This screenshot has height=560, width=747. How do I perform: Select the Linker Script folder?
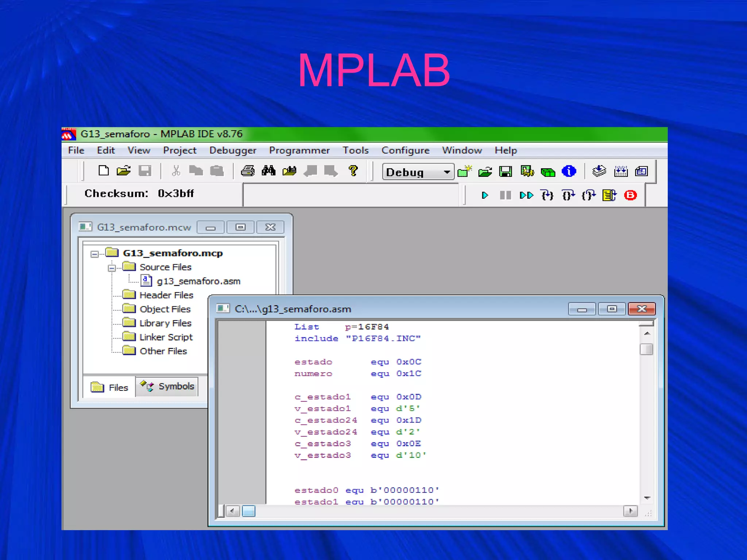point(166,337)
